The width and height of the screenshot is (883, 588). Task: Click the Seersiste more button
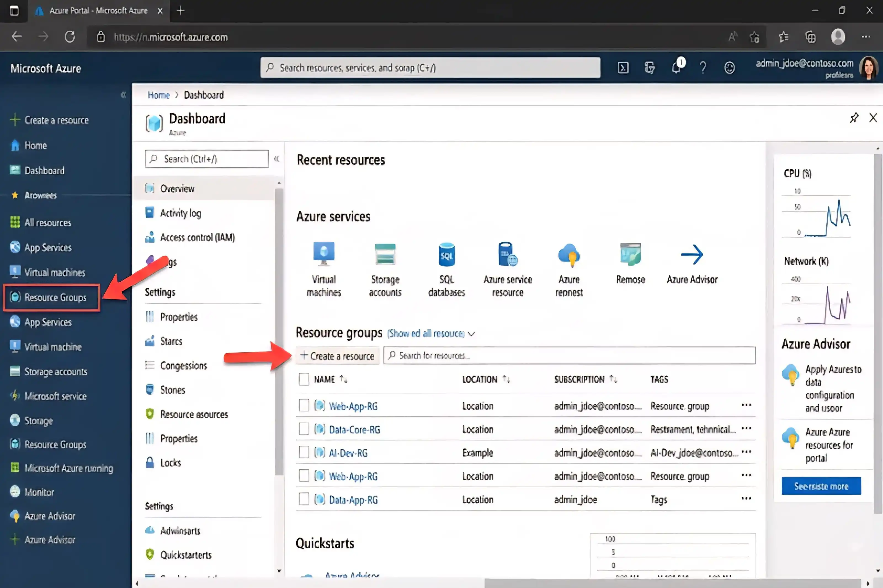821,486
